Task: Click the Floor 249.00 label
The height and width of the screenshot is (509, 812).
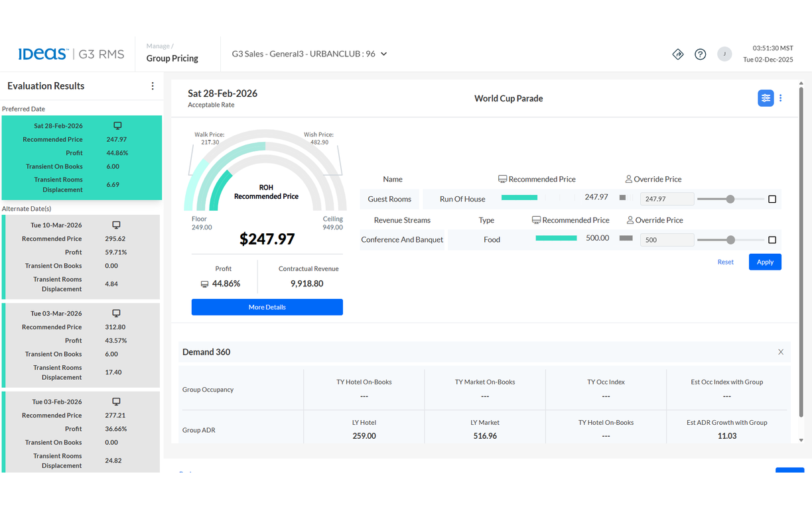Action: tap(202, 223)
